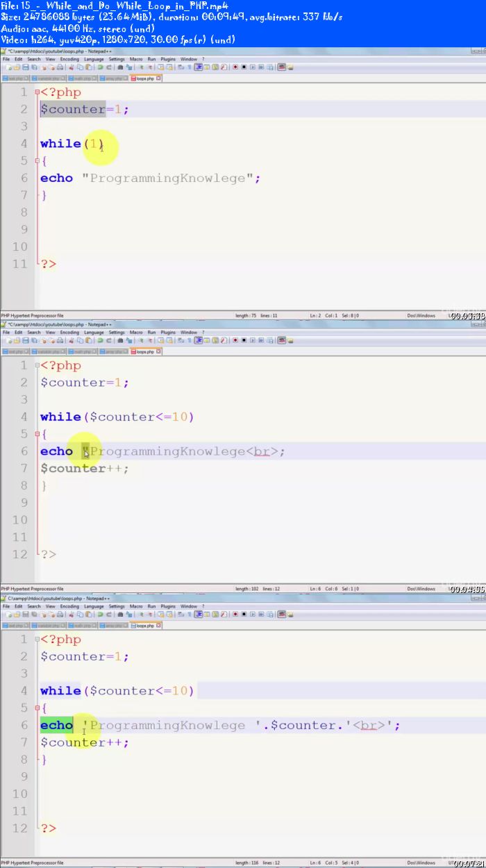Click Playback macro icon in second frame toolbar
The width and height of the screenshot is (486, 868).
coord(251,341)
